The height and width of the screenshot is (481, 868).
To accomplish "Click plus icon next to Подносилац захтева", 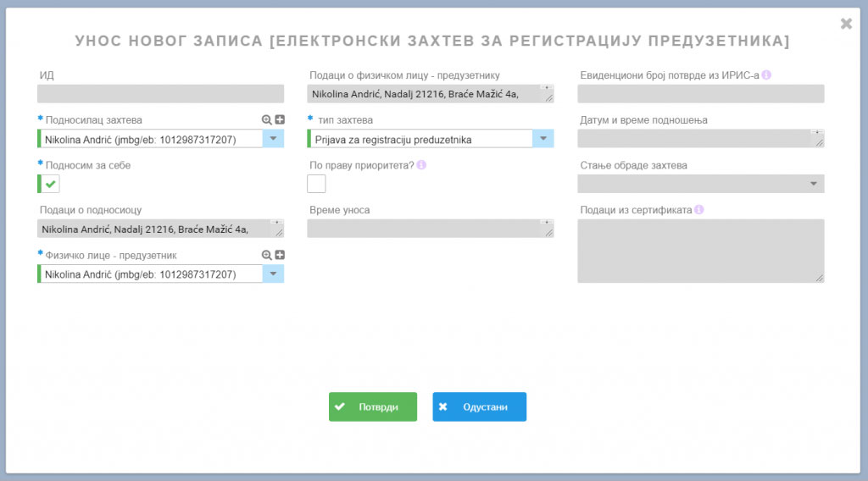I will coord(280,120).
